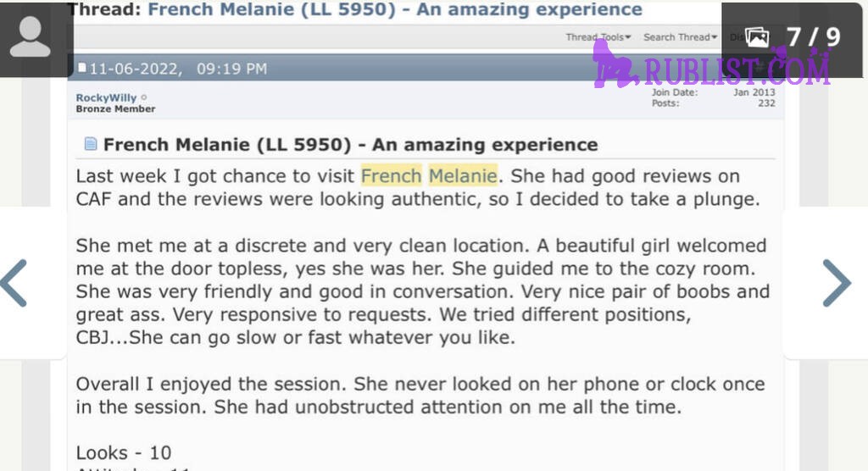This screenshot has height=471, width=868.
Task: Open the Search Thread dropdown
Action: (x=680, y=37)
